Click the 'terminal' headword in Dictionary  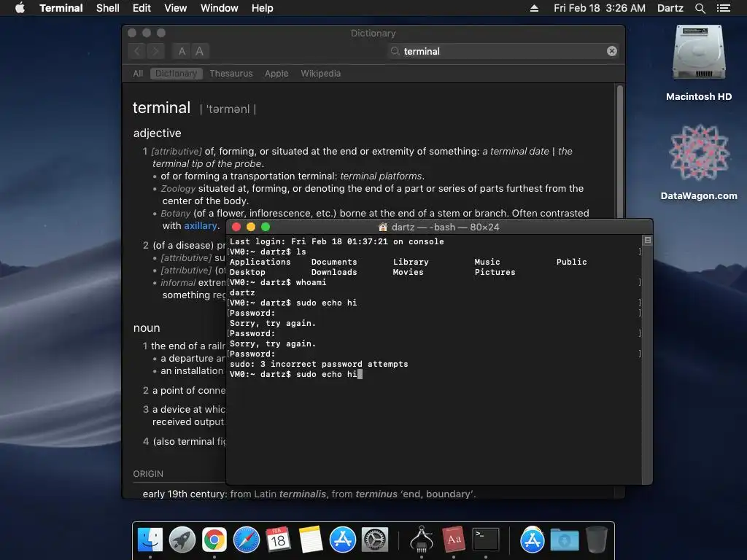click(161, 108)
